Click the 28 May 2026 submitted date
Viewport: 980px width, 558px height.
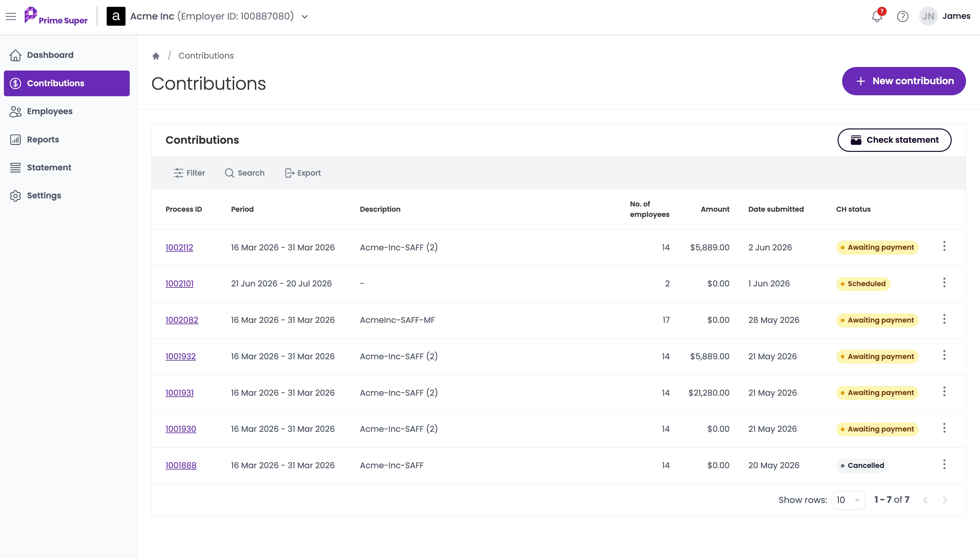[x=774, y=320]
